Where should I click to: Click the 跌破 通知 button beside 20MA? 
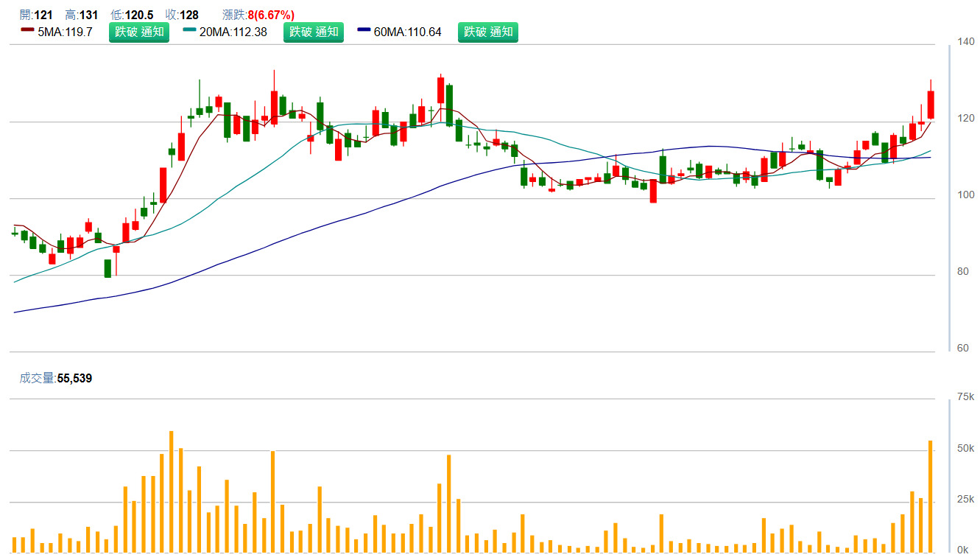pyautogui.click(x=314, y=32)
